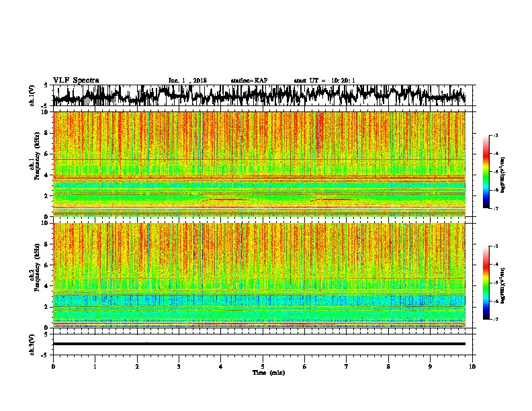
Task: Click time axis tick label "10"
Action: click(472, 367)
